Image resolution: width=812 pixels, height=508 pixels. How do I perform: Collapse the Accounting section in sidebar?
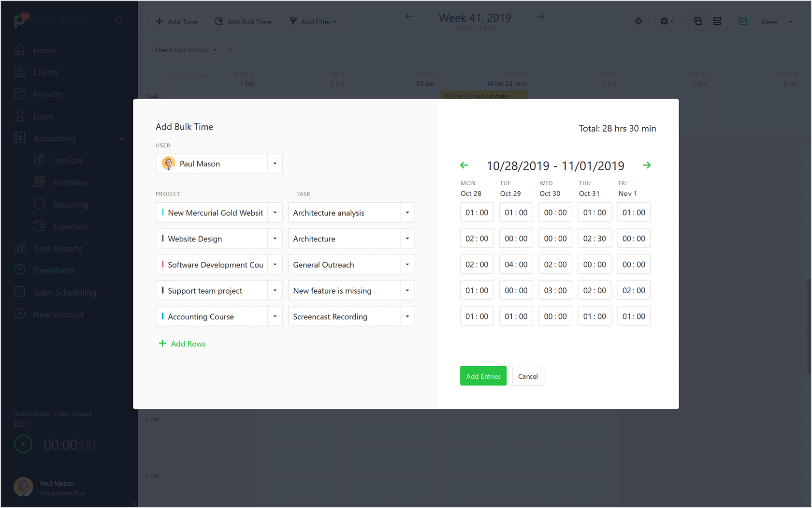click(x=121, y=138)
